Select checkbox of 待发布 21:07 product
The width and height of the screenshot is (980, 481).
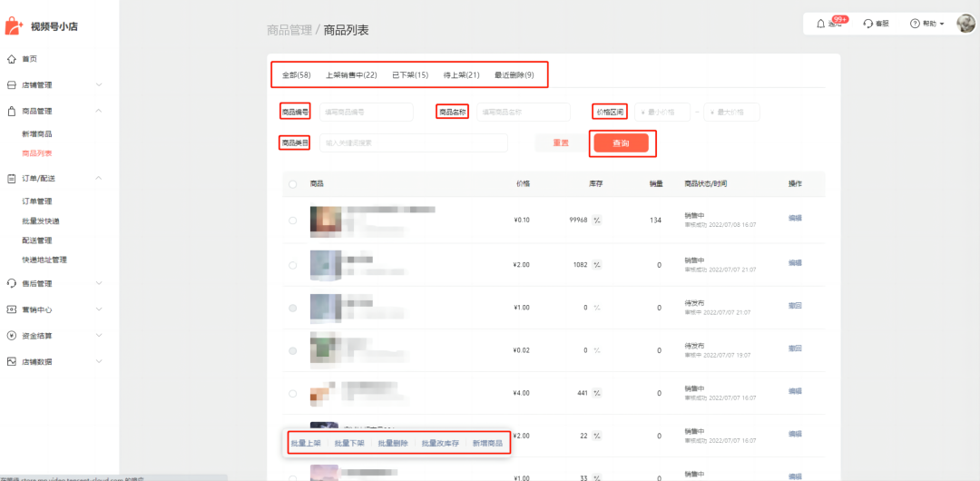(x=292, y=308)
